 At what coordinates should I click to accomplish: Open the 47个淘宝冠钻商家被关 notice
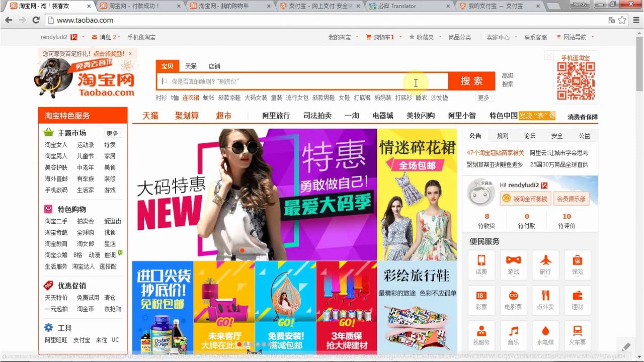point(495,153)
